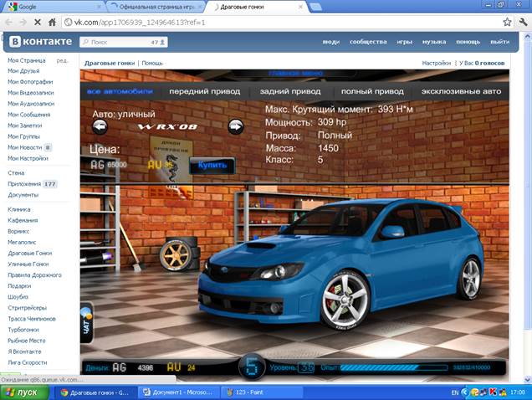The width and height of the screenshot is (532, 400).
Task: Open the ЧАТ chat side tab
Action: (x=87, y=322)
